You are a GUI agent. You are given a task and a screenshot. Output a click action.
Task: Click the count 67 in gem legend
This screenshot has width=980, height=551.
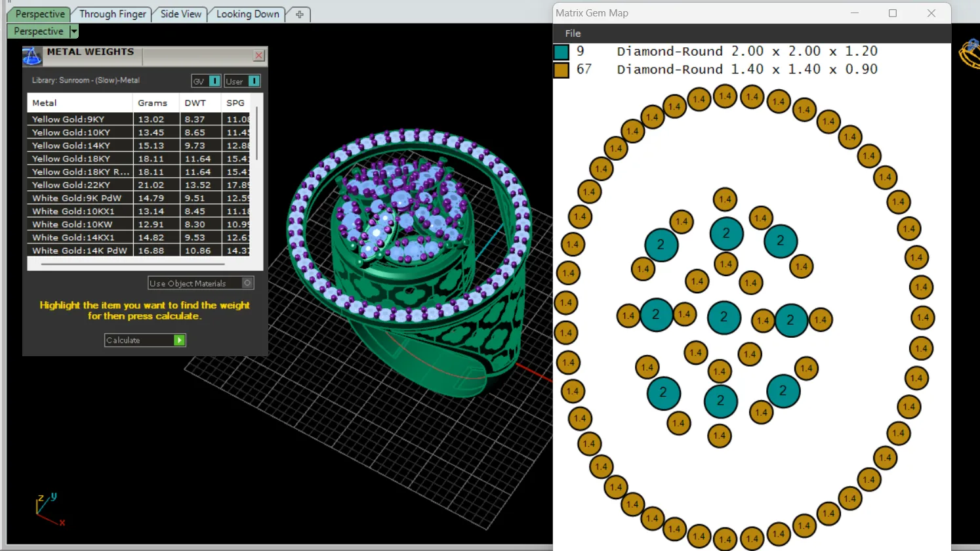(x=584, y=69)
